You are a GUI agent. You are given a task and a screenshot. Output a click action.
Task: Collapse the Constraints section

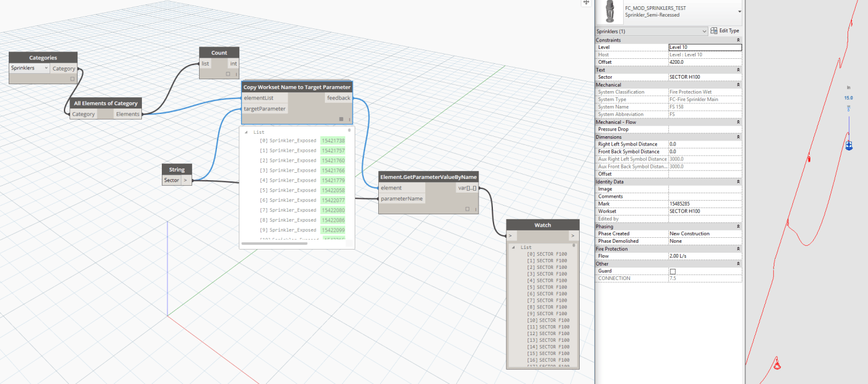pyautogui.click(x=738, y=40)
